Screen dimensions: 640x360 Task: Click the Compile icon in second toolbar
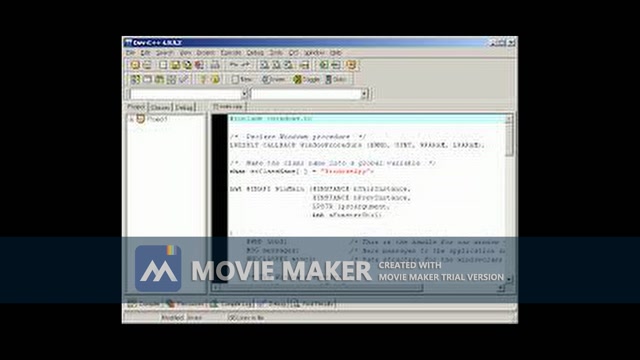click(x=135, y=80)
